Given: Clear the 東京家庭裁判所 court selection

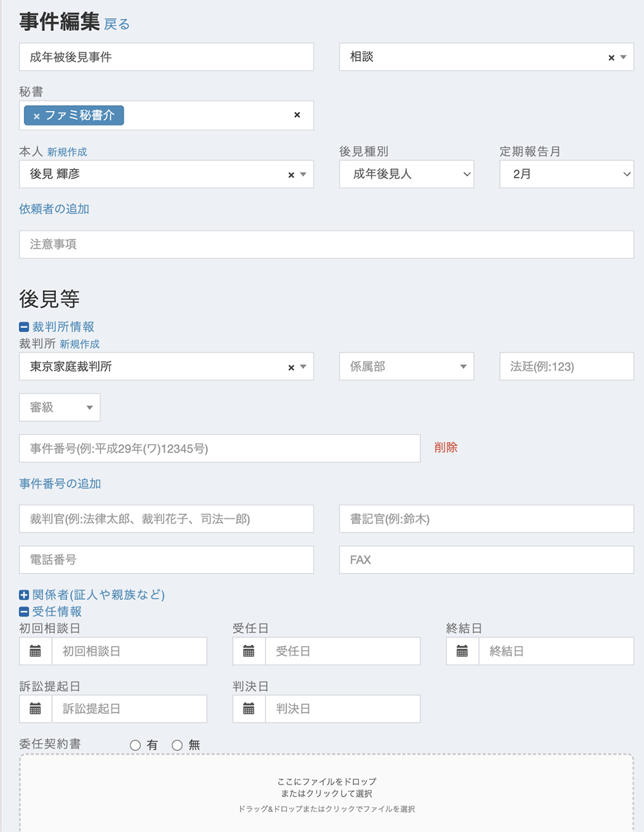Looking at the screenshot, I should (x=291, y=367).
